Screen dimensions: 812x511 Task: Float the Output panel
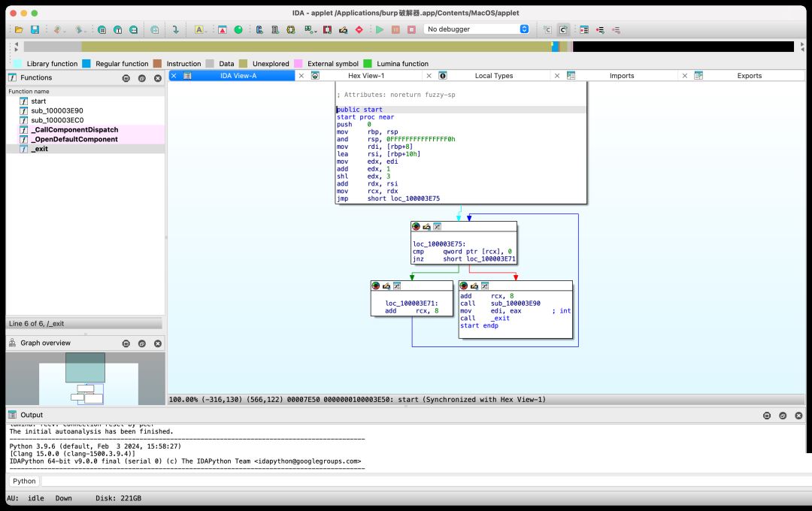coord(783,416)
